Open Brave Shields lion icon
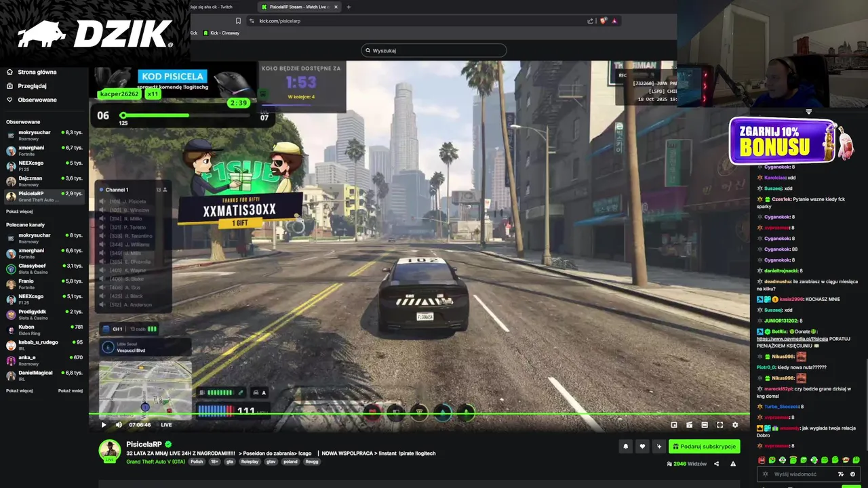 pos(603,21)
